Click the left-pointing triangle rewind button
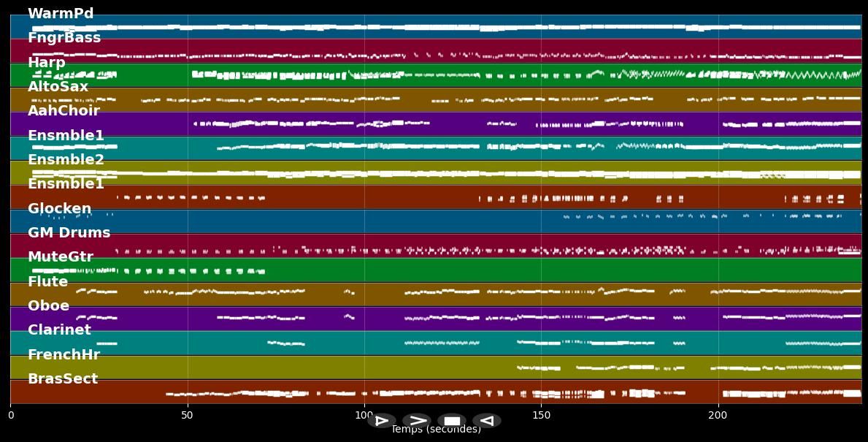Image resolution: width=868 pixels, height=442 pixels. coord(486,421)
